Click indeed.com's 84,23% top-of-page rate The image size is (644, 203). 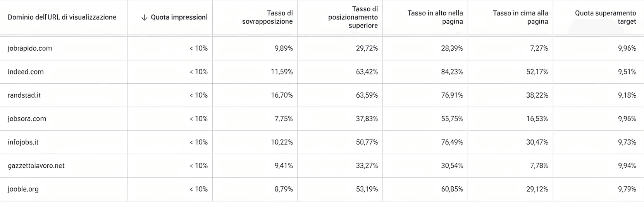click(452, 72)
